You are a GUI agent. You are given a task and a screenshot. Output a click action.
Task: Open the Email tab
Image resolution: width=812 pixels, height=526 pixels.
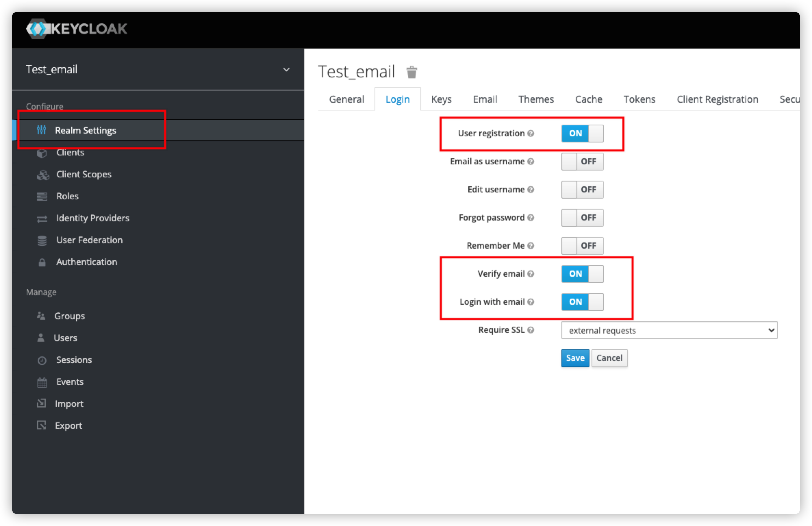click(x=485, y=99)
